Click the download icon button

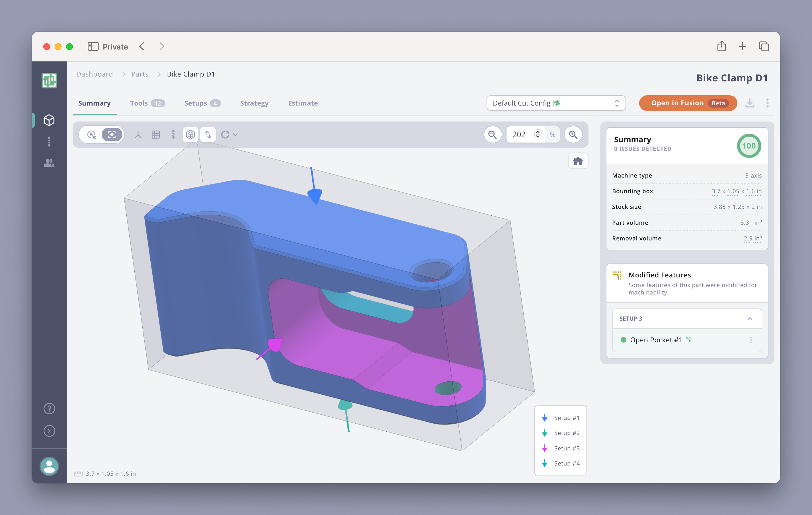point(750,103)
